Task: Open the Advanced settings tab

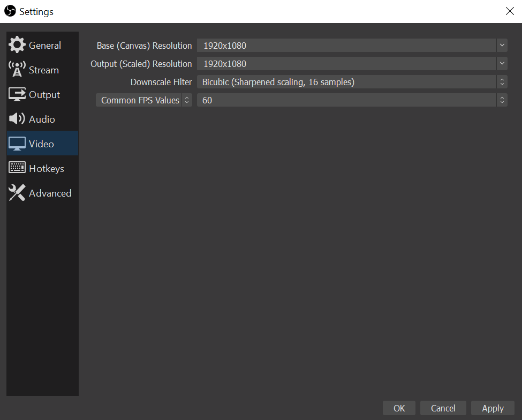Action: 50,193
